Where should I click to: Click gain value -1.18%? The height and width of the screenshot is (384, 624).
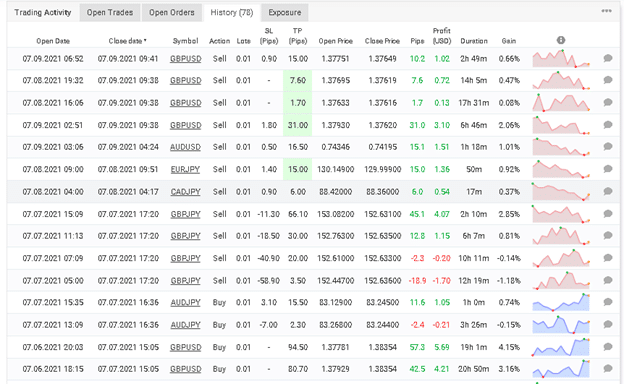click(509, 281)
